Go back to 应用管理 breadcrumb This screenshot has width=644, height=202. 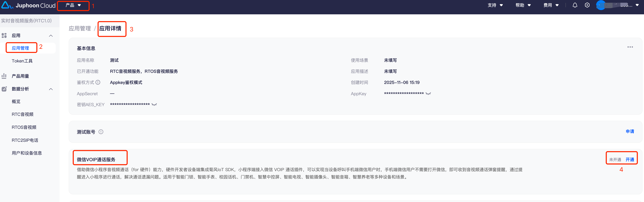(x=80, y=28)
